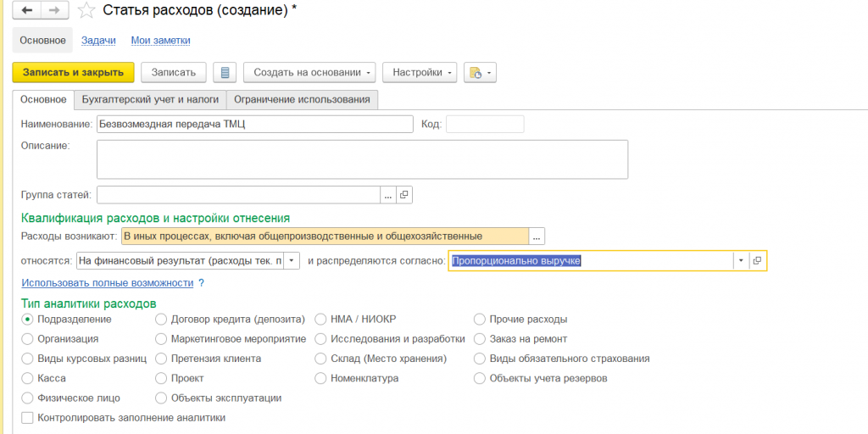This screenshot has height=434, width=868.
Task: Choose Маркетинговое мероприятие radio button
Action: [x=161, y=339]
